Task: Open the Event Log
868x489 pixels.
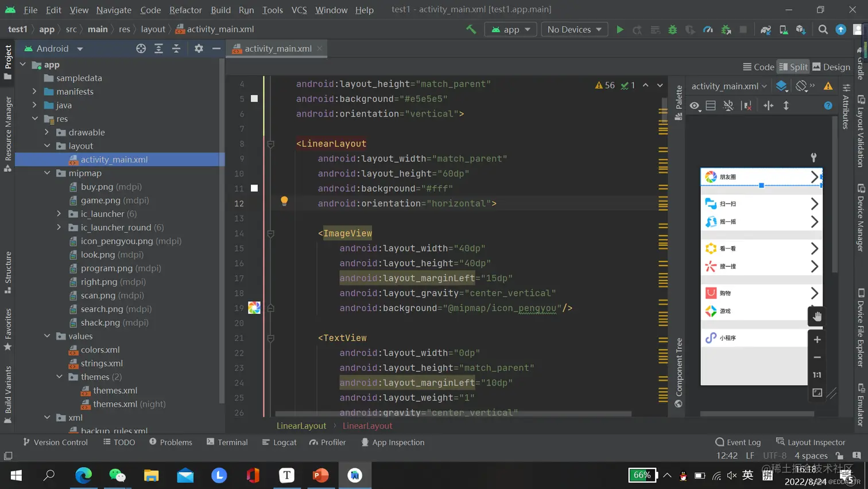Action: pos(738,442)
